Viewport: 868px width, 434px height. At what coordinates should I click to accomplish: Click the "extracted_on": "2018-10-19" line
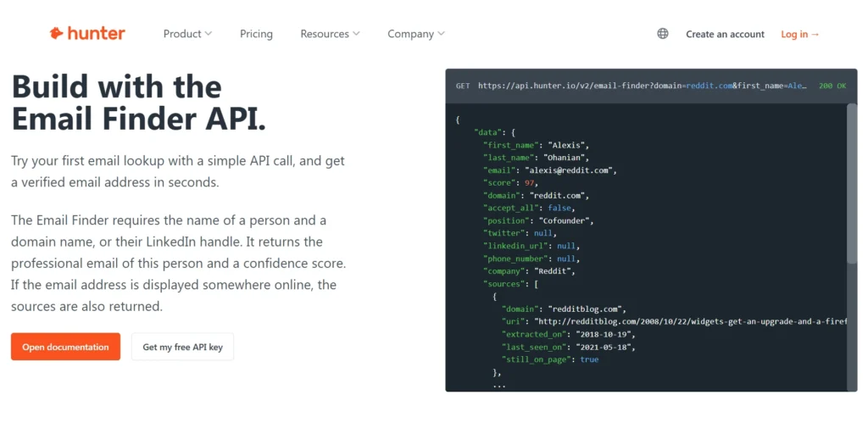(569, 334)
